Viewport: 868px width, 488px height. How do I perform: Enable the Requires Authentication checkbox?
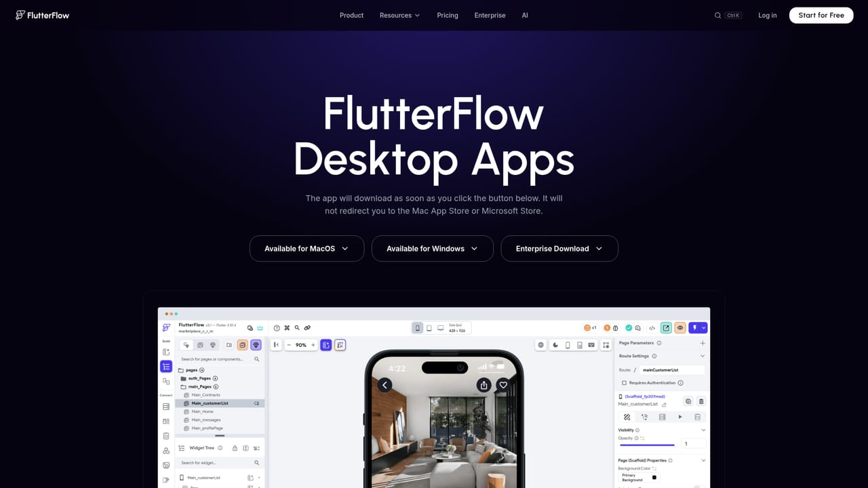coord(624,383)
